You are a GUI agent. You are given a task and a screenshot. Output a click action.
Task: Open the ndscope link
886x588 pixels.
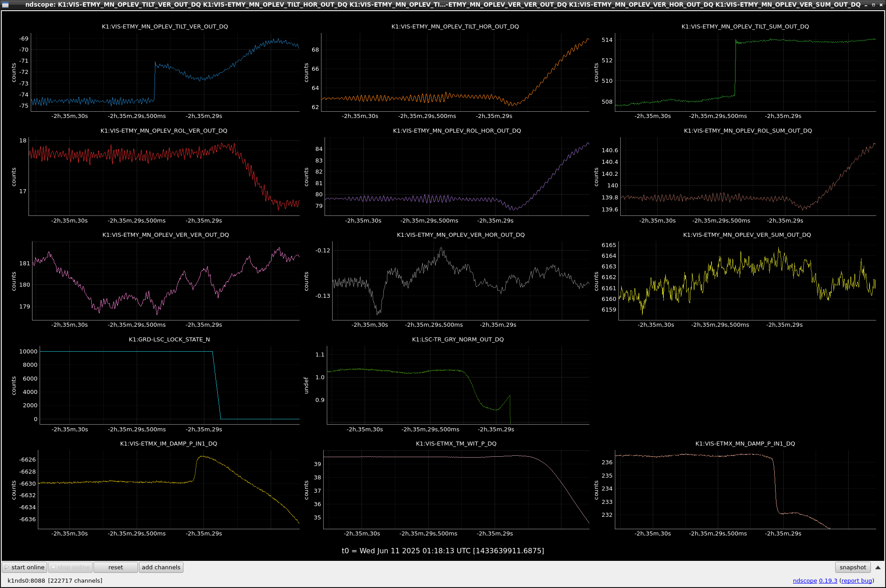click(x=805, y=580)
